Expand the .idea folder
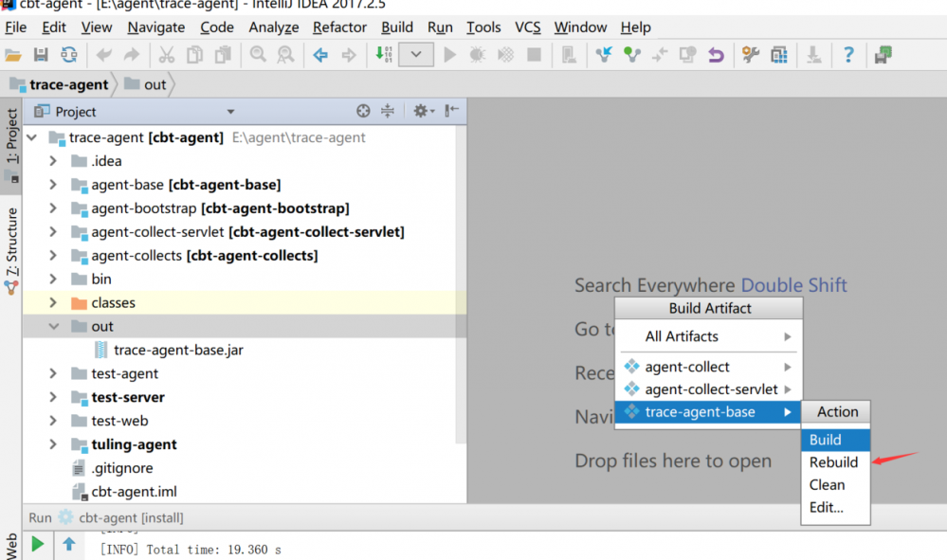 53,161
